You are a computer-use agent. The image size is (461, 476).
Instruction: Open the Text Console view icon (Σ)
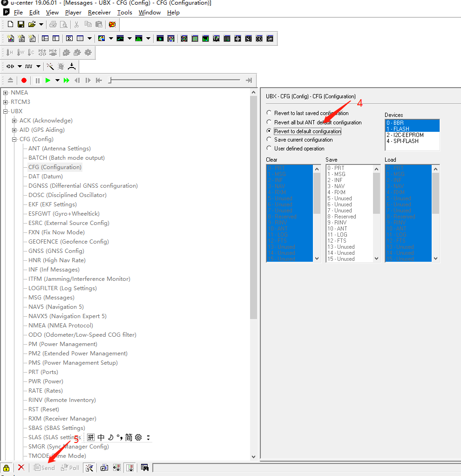pos(69,39)
